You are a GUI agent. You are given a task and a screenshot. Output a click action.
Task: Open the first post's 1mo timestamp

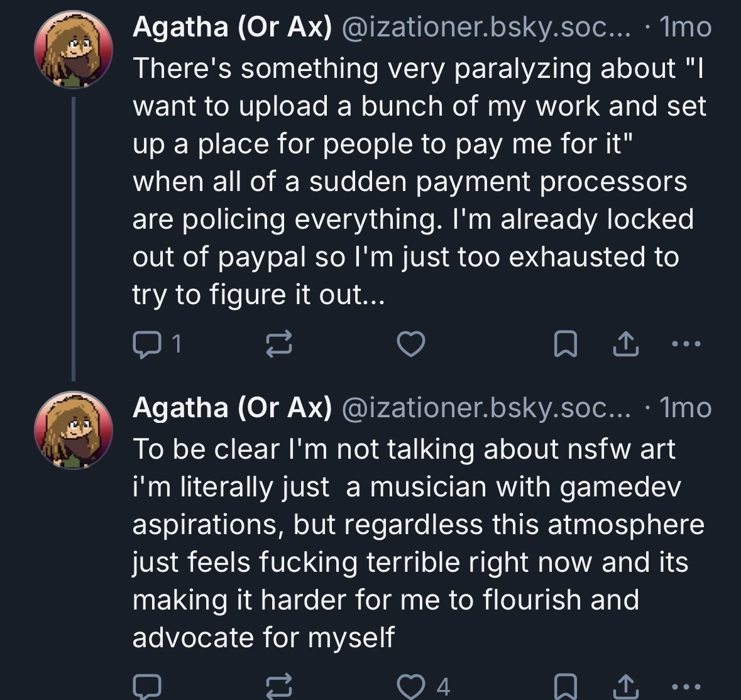[685, 28]
